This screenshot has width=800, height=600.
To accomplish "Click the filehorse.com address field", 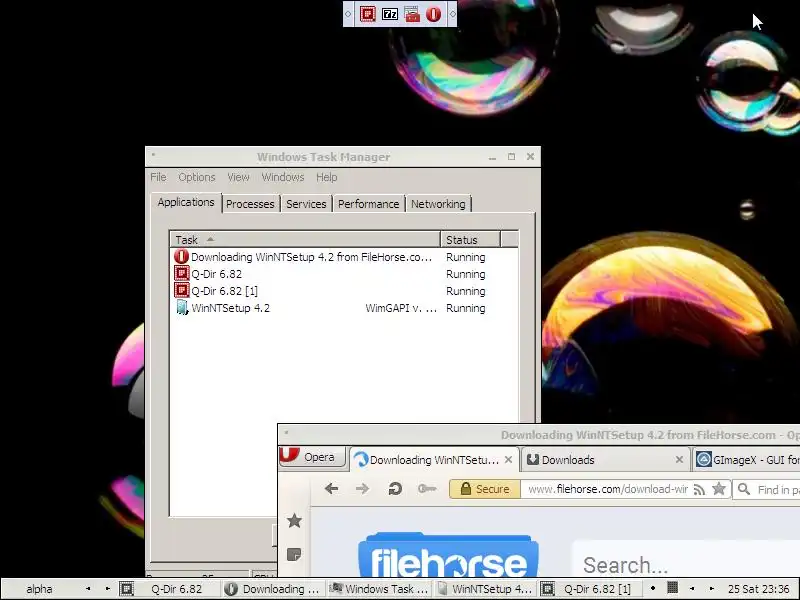I will (607, 489).
